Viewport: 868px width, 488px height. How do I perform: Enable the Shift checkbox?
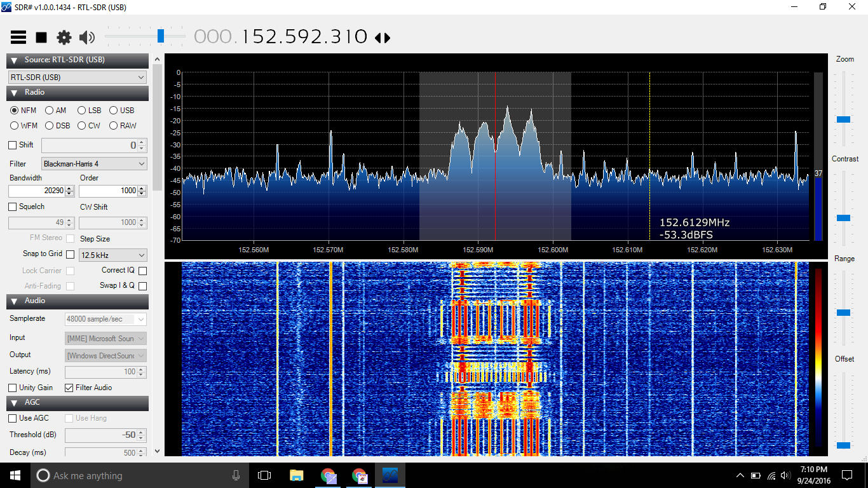point(13,145)
